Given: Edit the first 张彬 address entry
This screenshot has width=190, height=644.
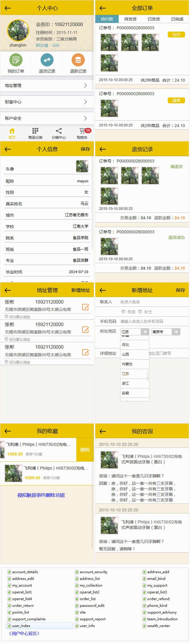Looking at the screenshot, I should [85, 307].
